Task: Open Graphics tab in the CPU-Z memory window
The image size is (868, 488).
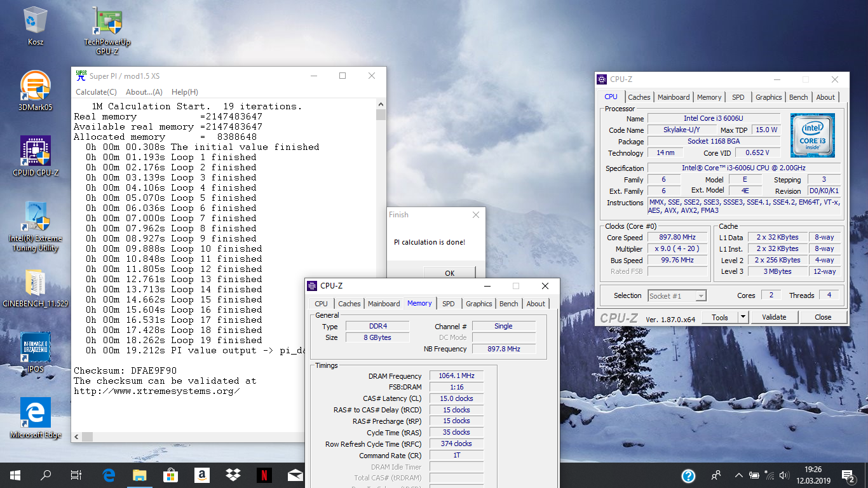Action: tap(479, 304)
